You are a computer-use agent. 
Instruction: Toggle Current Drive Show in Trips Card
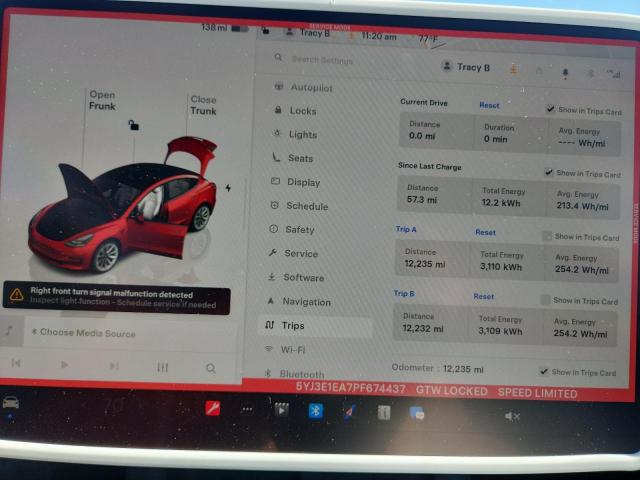pyautogui.click(x=550, y=109)
